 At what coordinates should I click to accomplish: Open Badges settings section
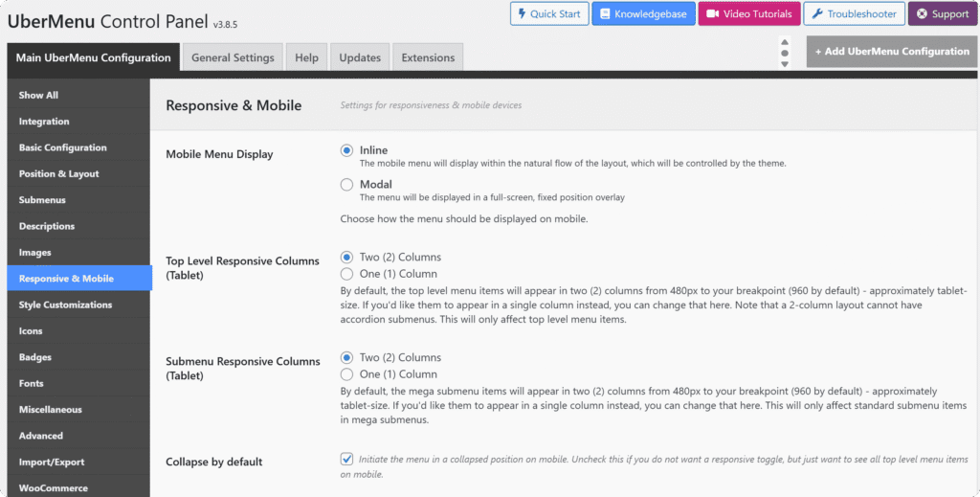pyautogui.click(x=78, y=357)
